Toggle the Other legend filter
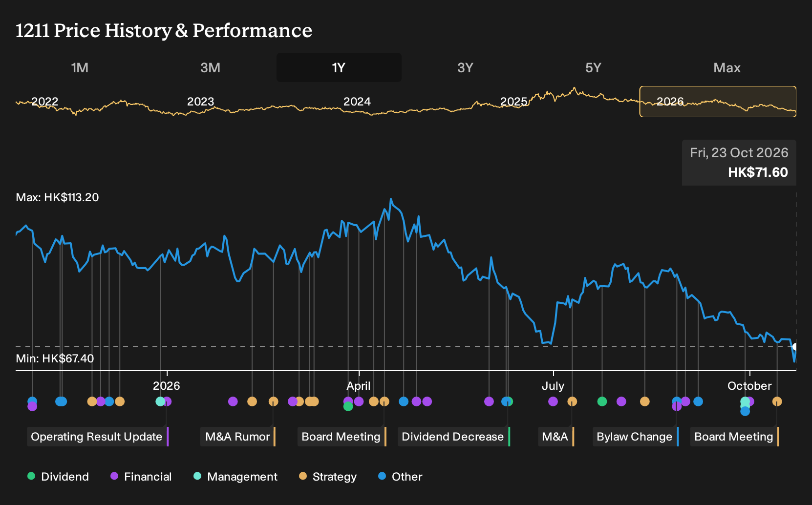Screen dimensions: 812x505 point(401,477)
